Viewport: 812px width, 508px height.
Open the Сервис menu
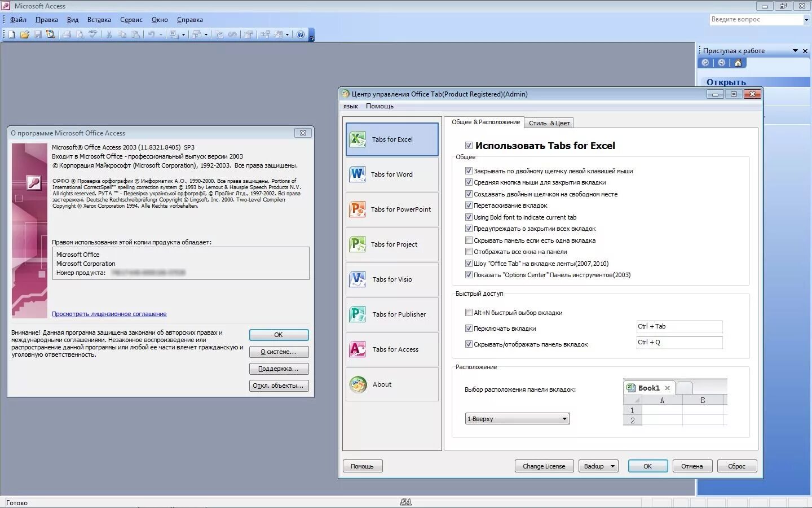click(x=131, y=20)
